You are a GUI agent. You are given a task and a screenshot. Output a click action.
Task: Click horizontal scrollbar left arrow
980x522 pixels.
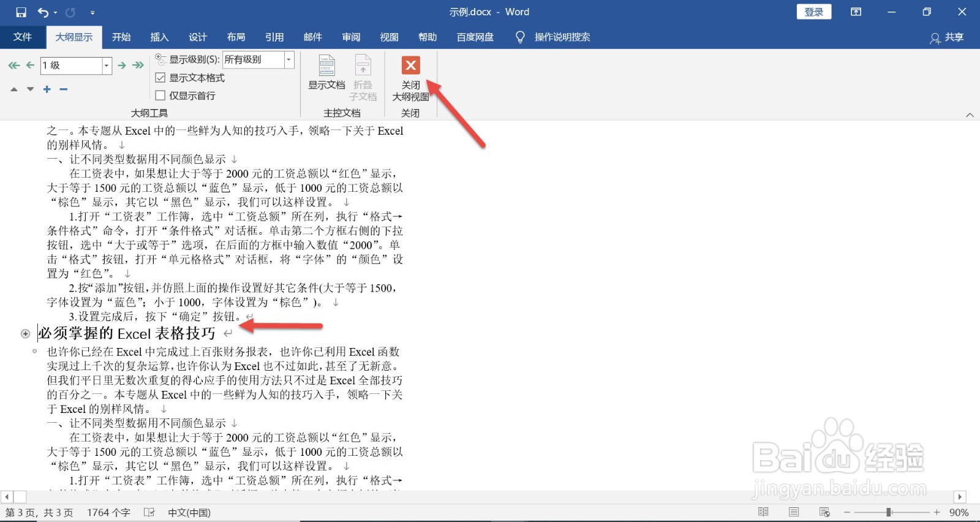tap(7, 497)
